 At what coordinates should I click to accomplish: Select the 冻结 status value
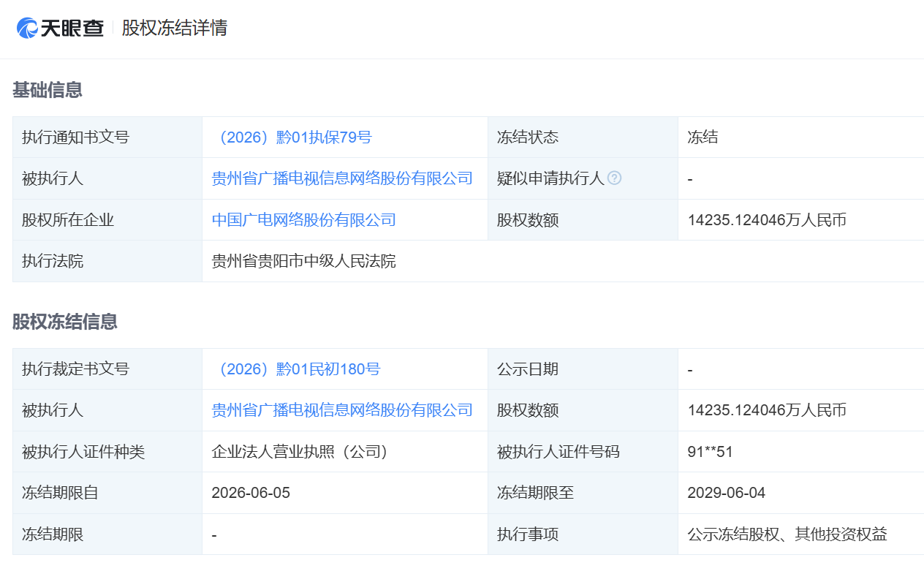(703, 137)
